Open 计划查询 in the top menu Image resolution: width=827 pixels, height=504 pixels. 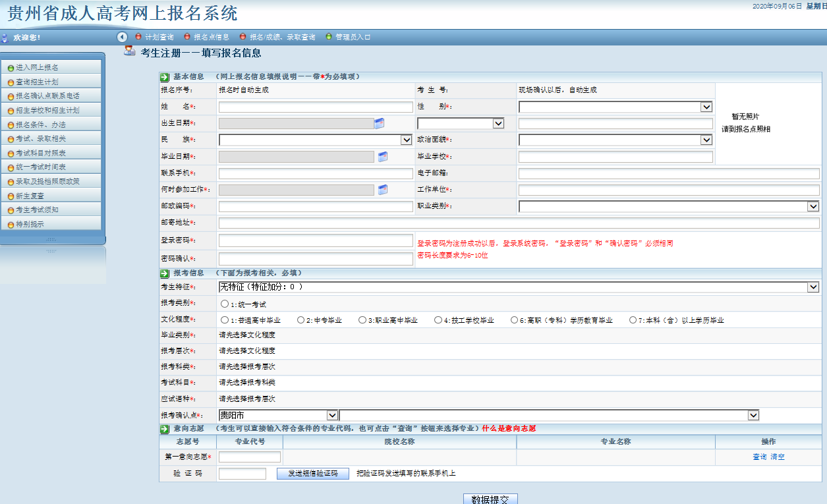coord(159,37)
